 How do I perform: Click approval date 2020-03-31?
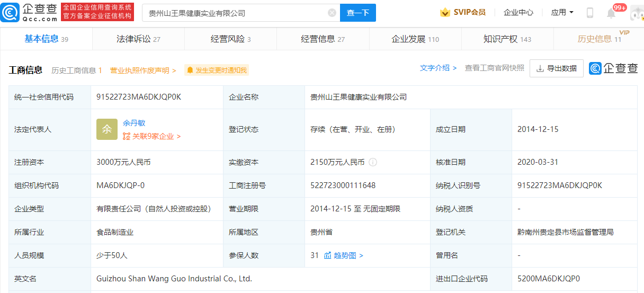(x=538, y=162)
